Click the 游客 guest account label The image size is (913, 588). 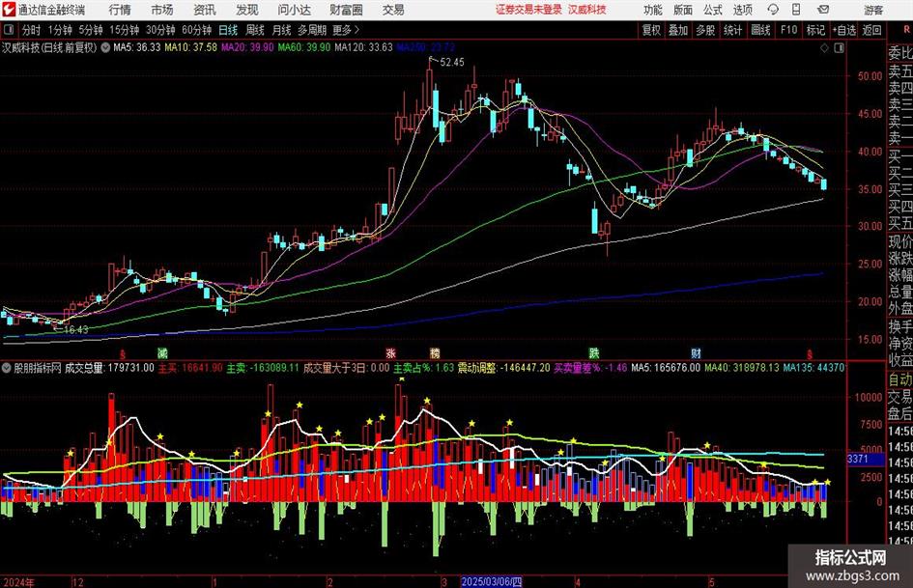(x=873, y=10)
